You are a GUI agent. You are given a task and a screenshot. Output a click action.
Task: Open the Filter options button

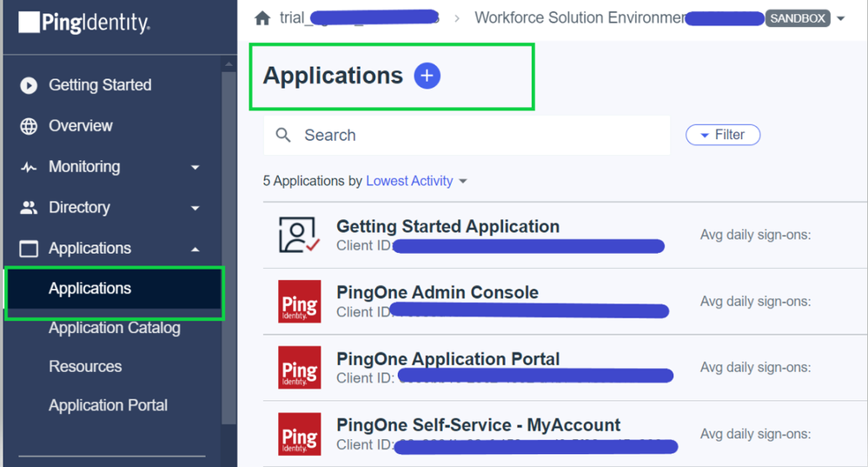coord(723,135)
